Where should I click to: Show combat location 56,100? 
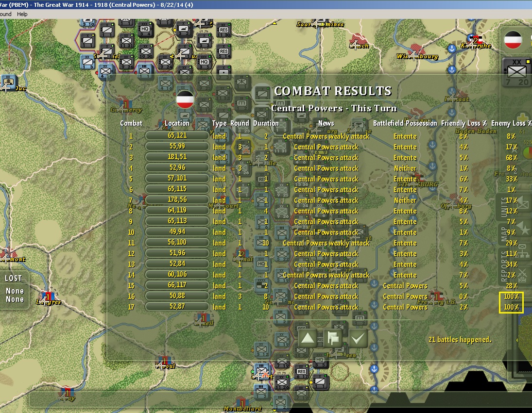[177, 242]
